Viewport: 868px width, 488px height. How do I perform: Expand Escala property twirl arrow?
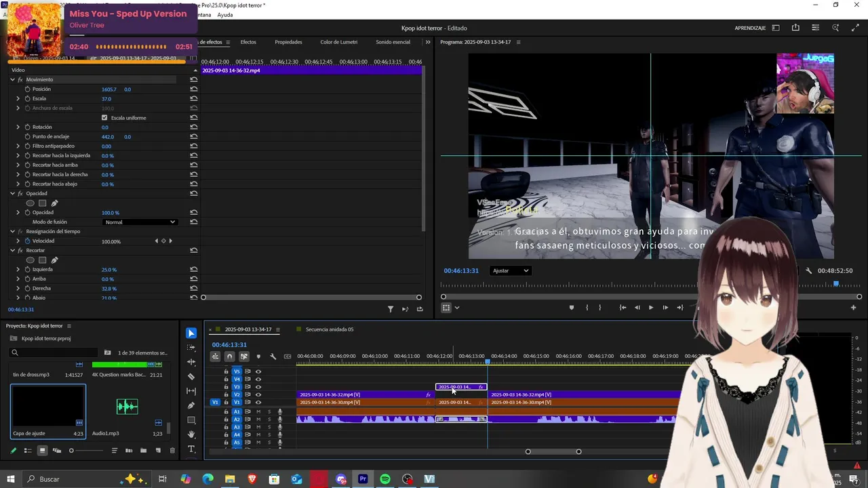click(x=18, y=98)
